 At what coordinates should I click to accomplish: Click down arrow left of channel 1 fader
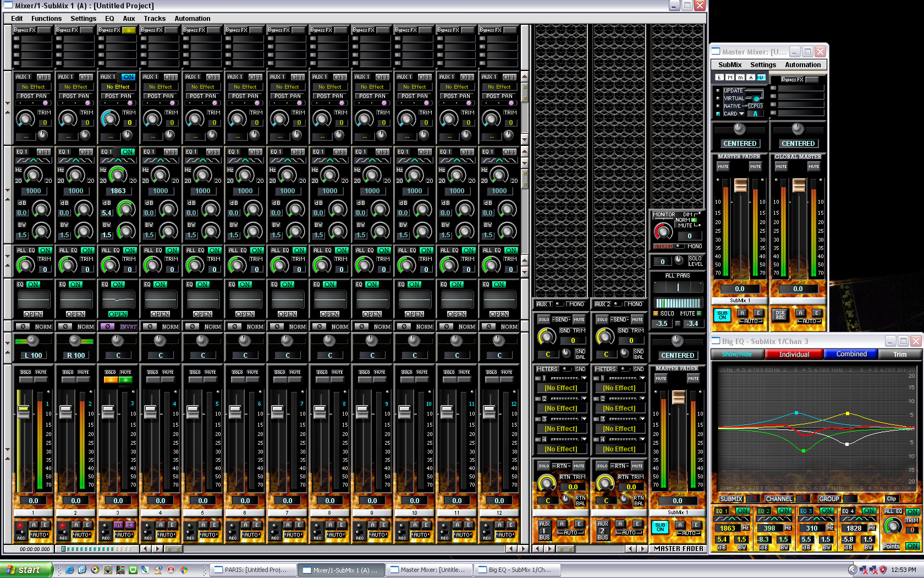click(x=7, y=449)
